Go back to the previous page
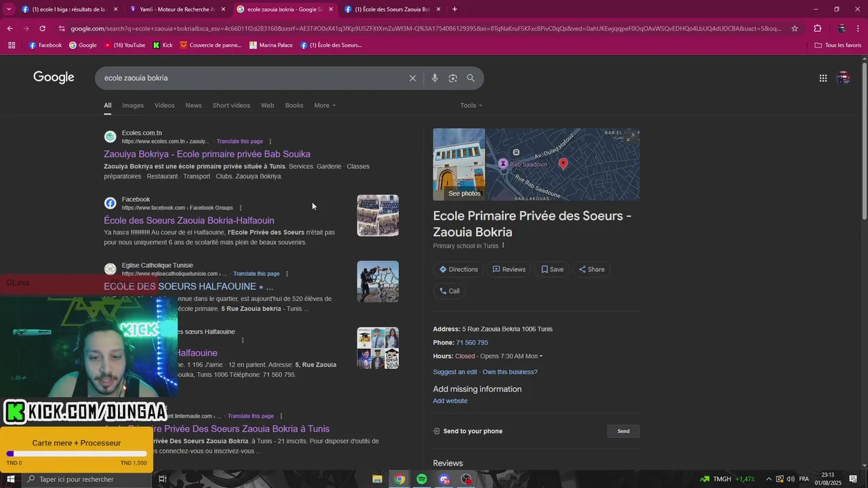Viewport: 868px width, 488px height. click(9, 28)
